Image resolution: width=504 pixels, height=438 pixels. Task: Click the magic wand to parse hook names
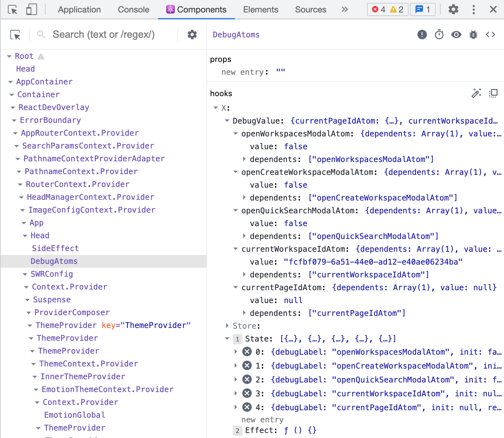477,93
